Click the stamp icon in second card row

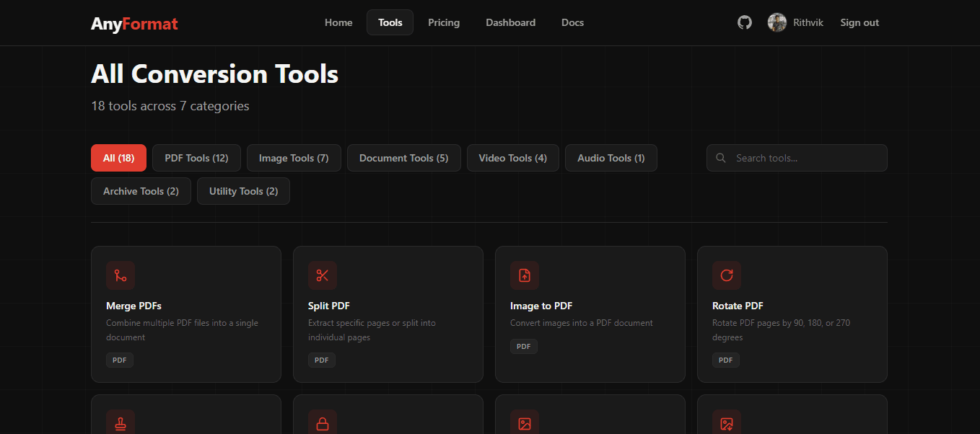pyautogui.click(x=121, y=423)
